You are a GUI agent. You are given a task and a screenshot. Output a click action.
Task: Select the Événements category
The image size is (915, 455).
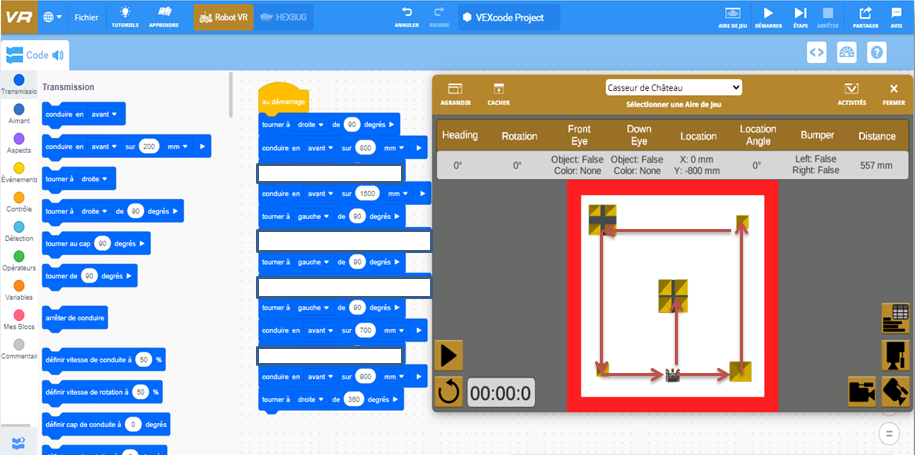19,172
